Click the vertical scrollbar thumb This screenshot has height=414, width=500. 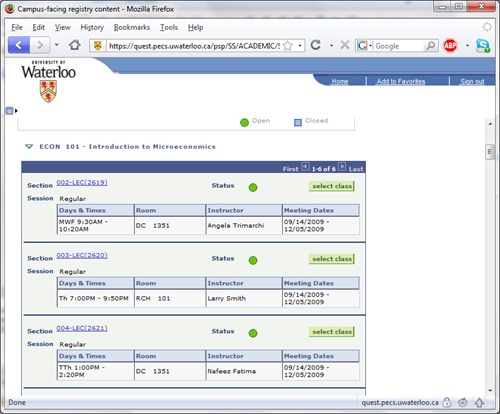click(490, 152)
